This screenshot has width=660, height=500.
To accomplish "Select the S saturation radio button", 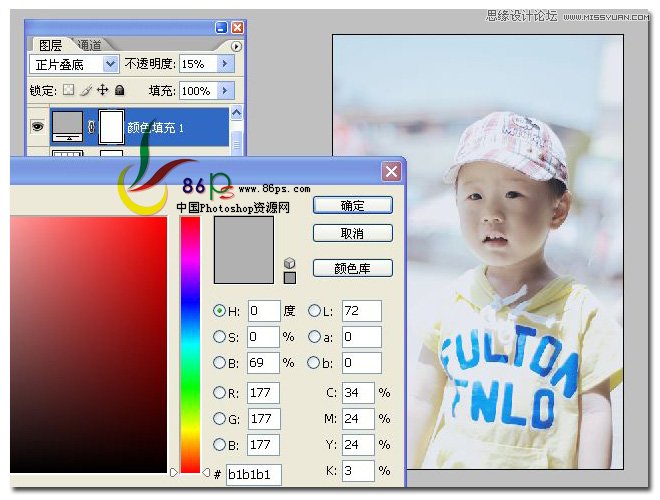I will [x=219, y=337].
